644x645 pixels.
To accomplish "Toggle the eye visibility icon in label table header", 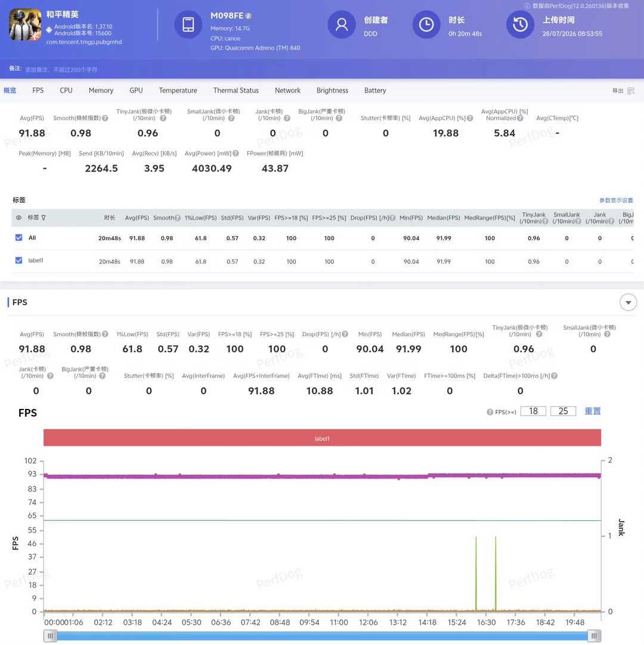I will [18, 218].
